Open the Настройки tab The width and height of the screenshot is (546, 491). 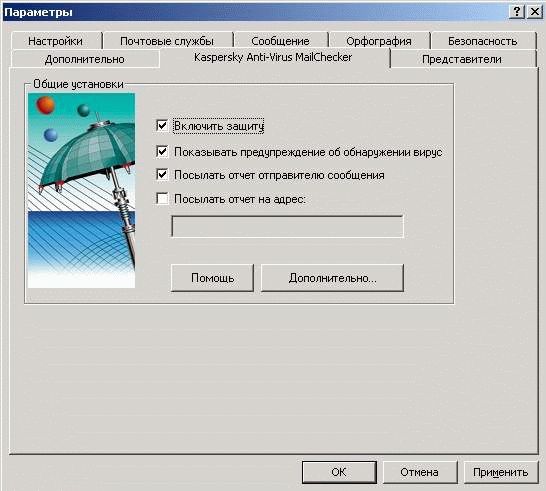pyautogui.click(x=56, y=41)
